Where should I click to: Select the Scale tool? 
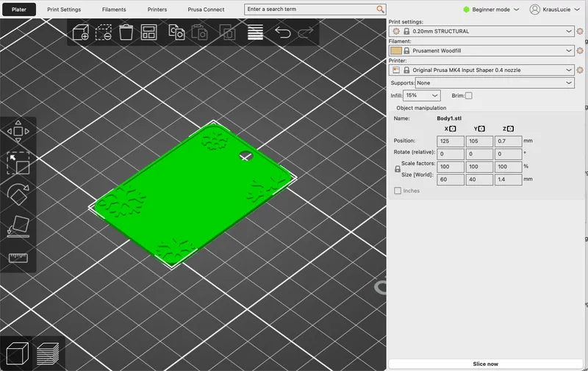point(18,163)
